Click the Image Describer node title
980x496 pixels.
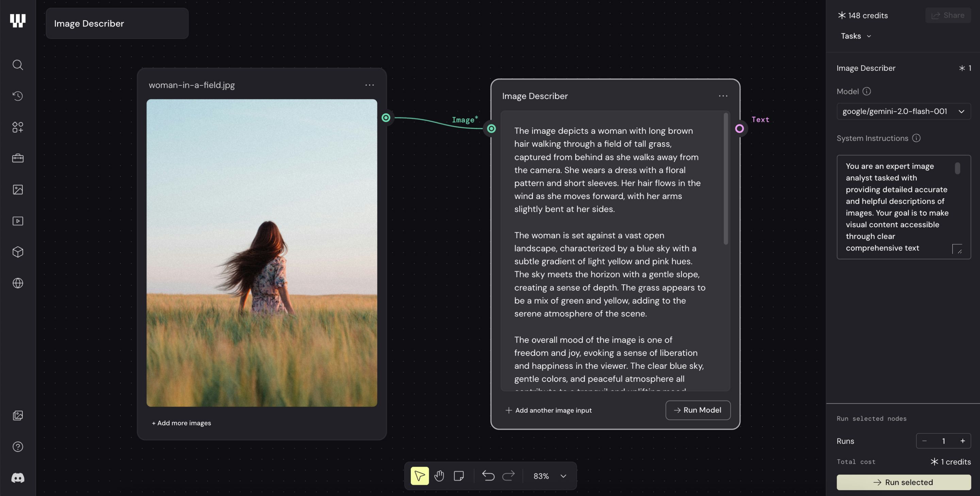pyautogui.click(x=535, y=96)
